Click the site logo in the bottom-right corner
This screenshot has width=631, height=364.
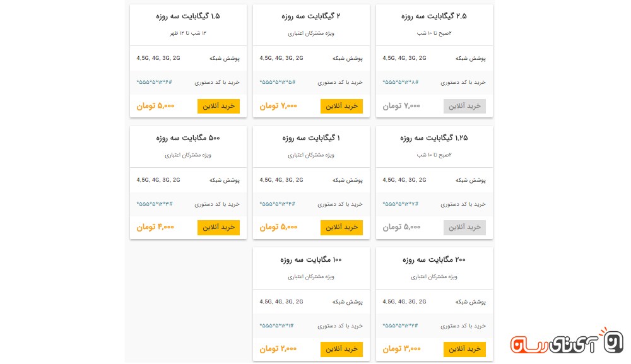(566, 343)
